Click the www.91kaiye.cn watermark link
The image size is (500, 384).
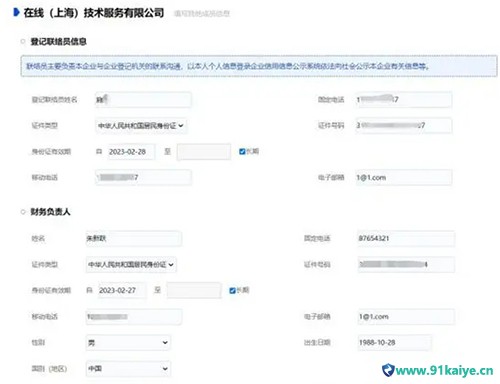pos(444,370)
